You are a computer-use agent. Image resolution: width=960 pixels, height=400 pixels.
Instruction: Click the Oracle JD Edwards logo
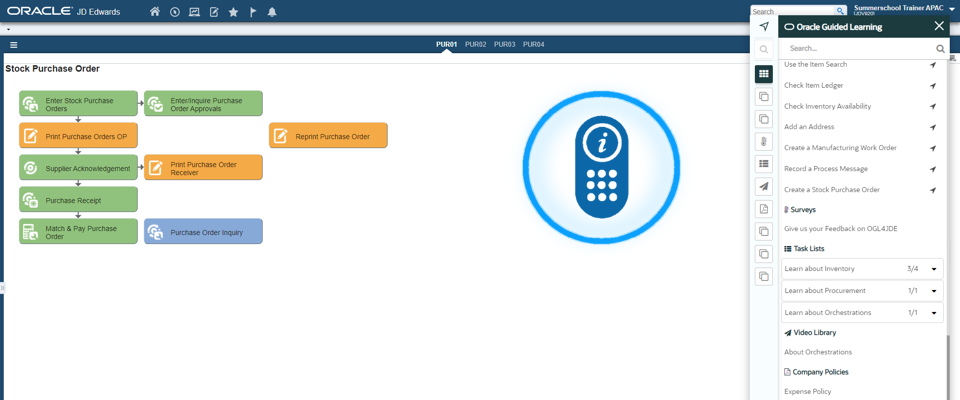coord(64,12)
